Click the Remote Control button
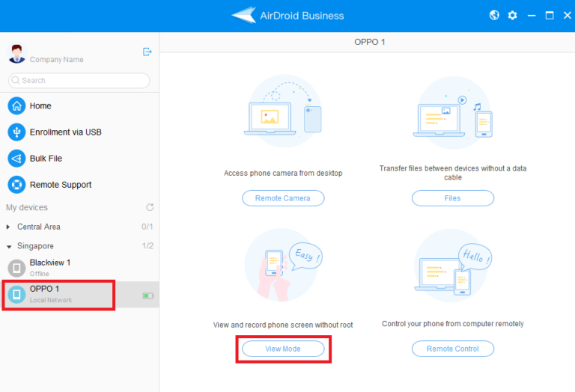 pos(453,349)
